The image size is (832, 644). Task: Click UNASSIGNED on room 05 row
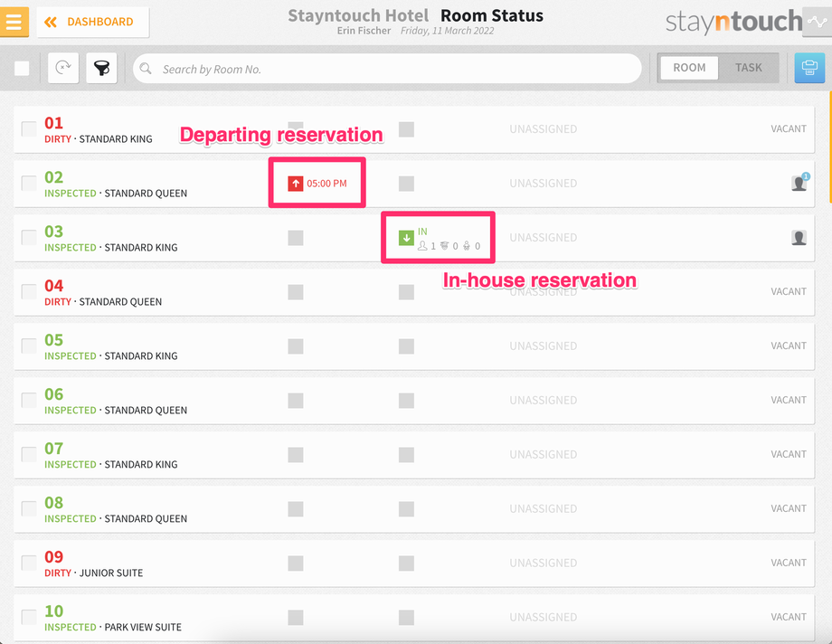point(544,346)
